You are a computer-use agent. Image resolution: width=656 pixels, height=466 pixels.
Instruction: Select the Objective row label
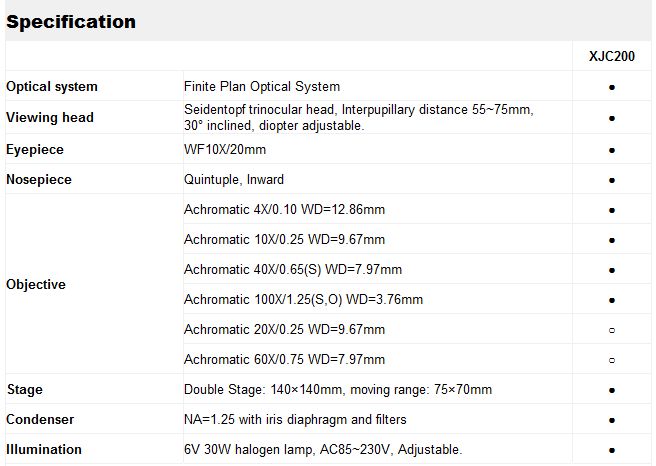click(36, 284)
